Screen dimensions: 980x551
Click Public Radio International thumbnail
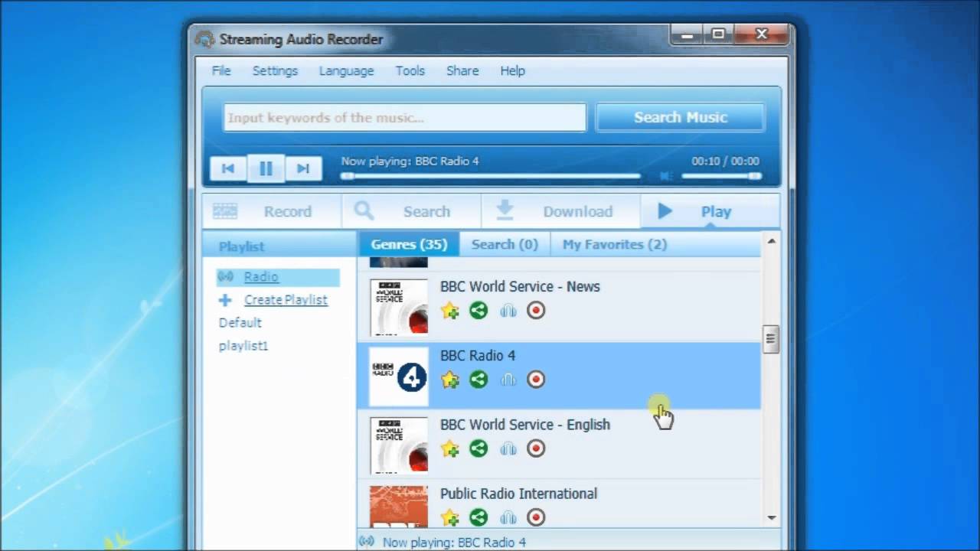[399, 506]
